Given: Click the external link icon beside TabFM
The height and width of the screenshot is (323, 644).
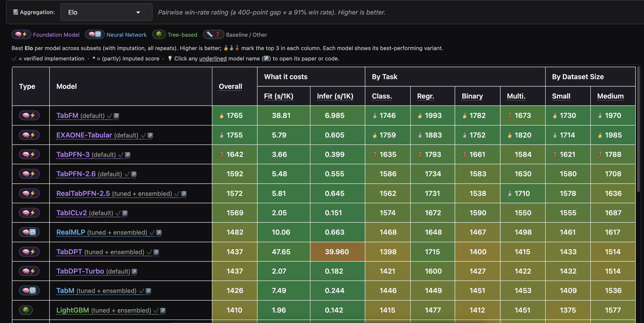Looking at the screenshot, I should pyautogui.click(x=116, y=116).
